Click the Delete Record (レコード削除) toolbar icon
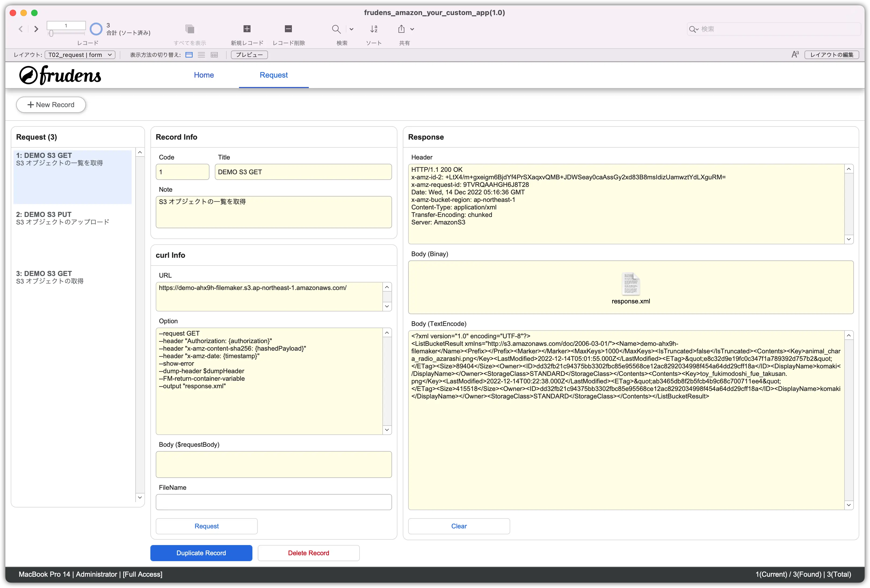Viewport: 870px width, 588px height. 288,29
